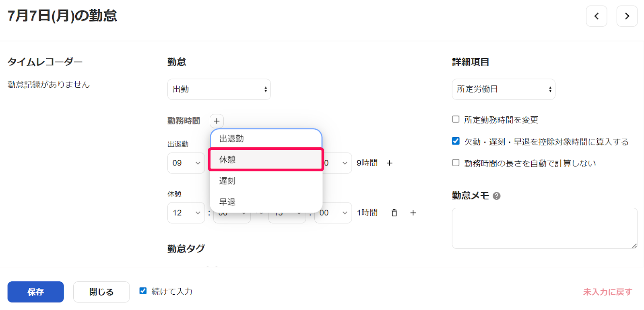Click plus icon after 9時間

[390, 163]
